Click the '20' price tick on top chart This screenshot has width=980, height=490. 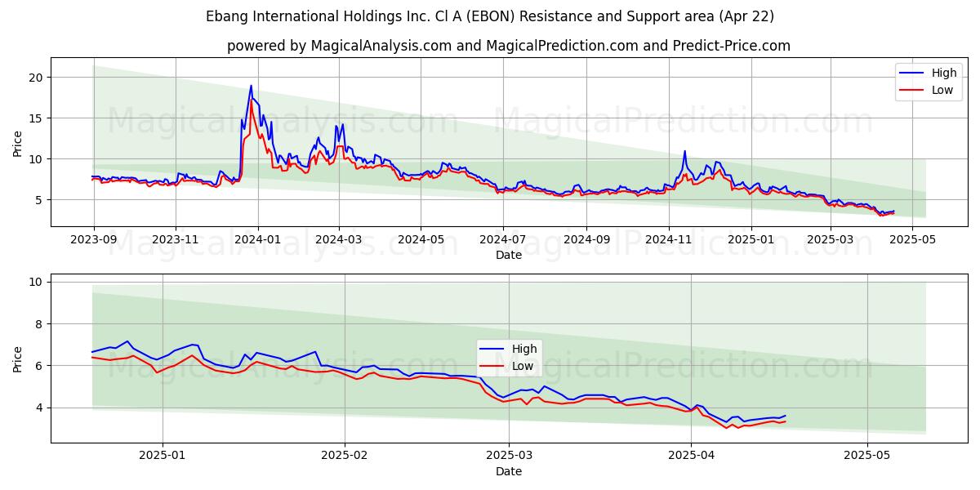pos(37,77)
